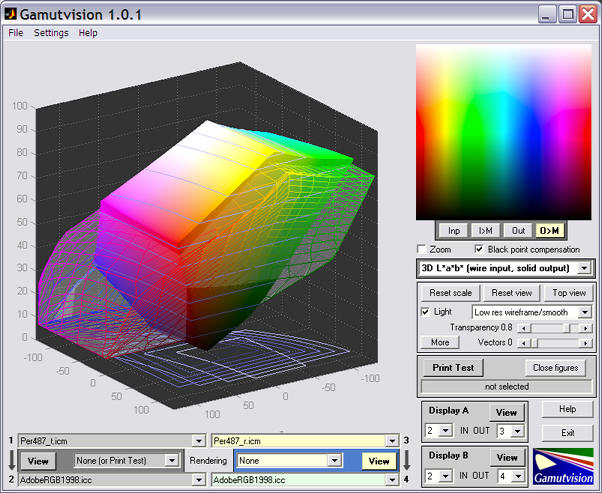The height and width of the screenshot is (493, 602).
Task: Click the Gamutvision title bar app icon
Action: point(10,14)
